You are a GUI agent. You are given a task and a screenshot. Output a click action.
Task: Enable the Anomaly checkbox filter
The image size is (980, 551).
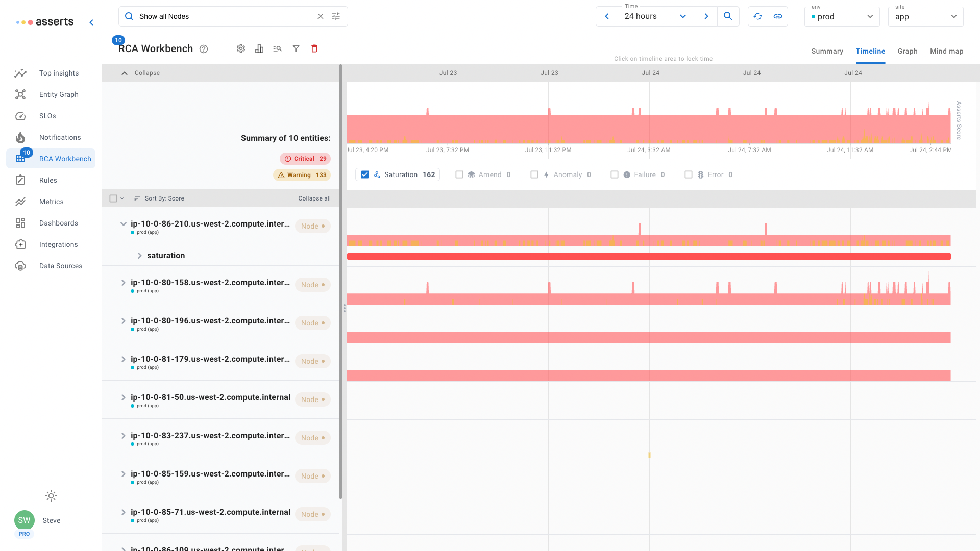tap(535, 174)
